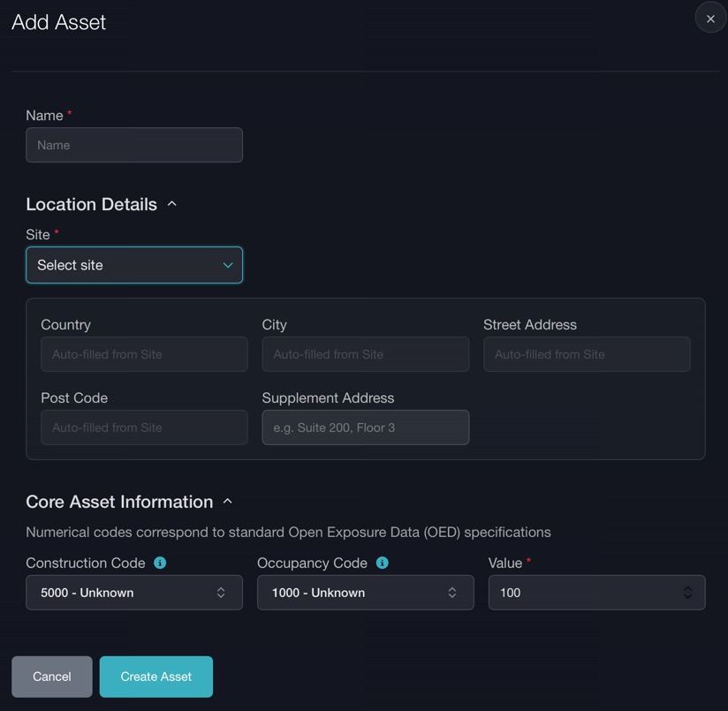Viewport: 728px width, 711px height.
Task: Click the Location Details heading
Action: [x=92, y=204]
